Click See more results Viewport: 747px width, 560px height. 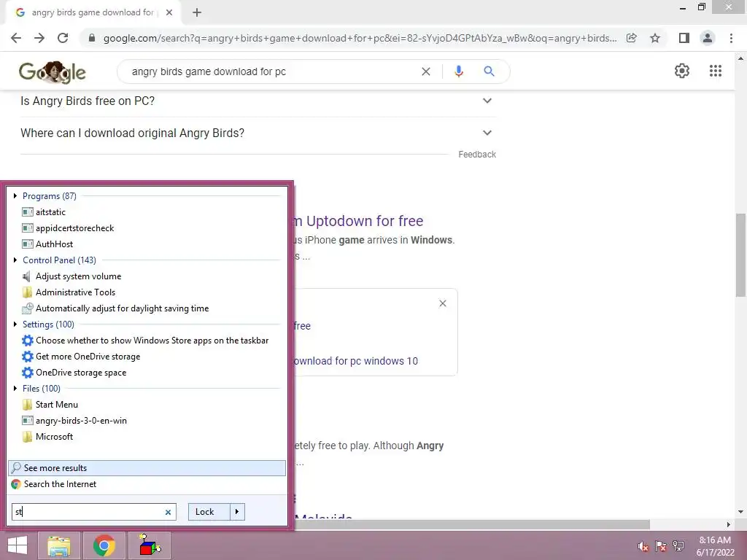tap(147, 468)
